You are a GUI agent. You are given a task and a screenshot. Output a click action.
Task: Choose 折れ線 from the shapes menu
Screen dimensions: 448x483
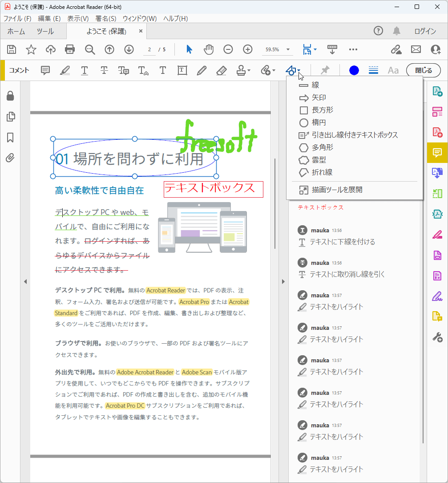(x=355, y=173)
